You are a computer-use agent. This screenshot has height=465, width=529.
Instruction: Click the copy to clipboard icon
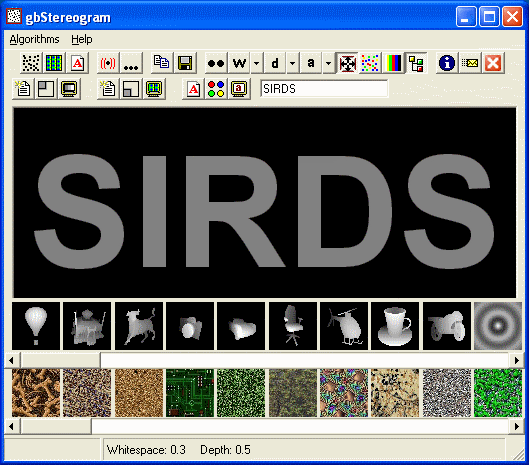tap(162, 63)
